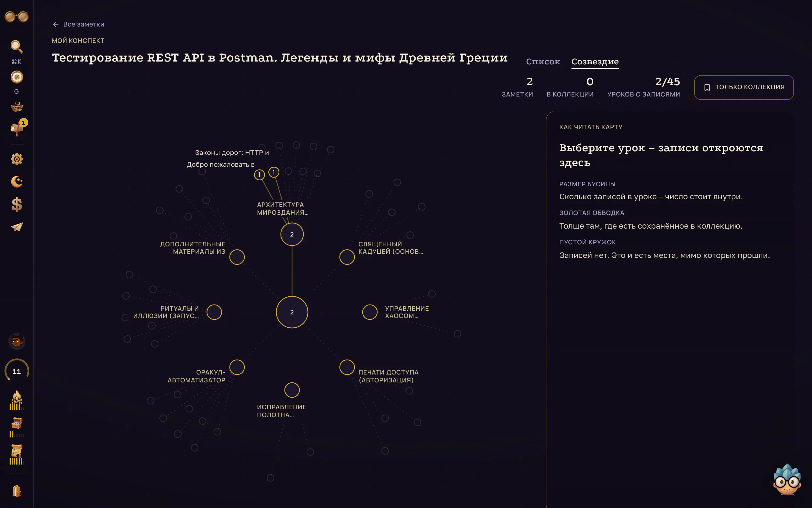The width and height of the screenshot is (812, 508).
Task: Click the binoculars logo icon
Action: pos(16,16)
